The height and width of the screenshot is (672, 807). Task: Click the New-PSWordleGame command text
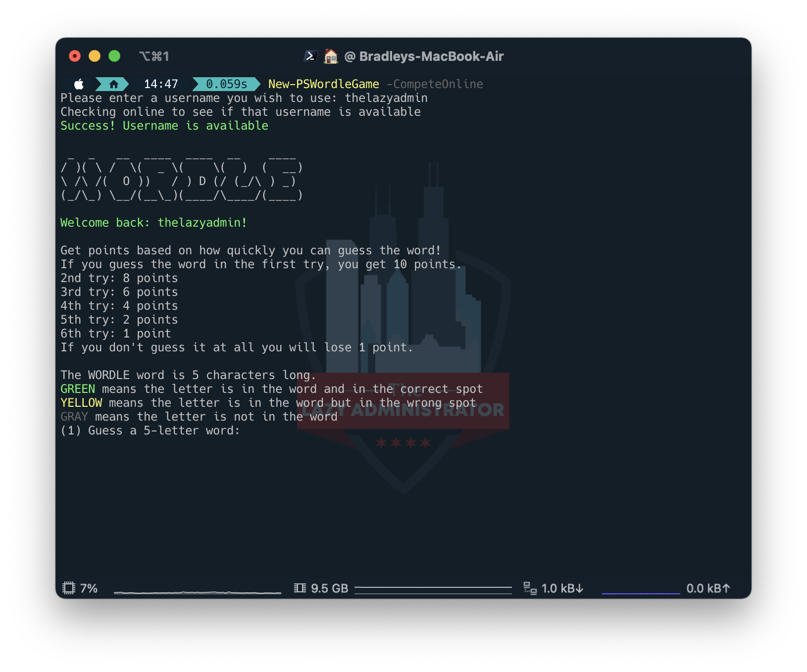pyautogui.click(x=323, y=84)
